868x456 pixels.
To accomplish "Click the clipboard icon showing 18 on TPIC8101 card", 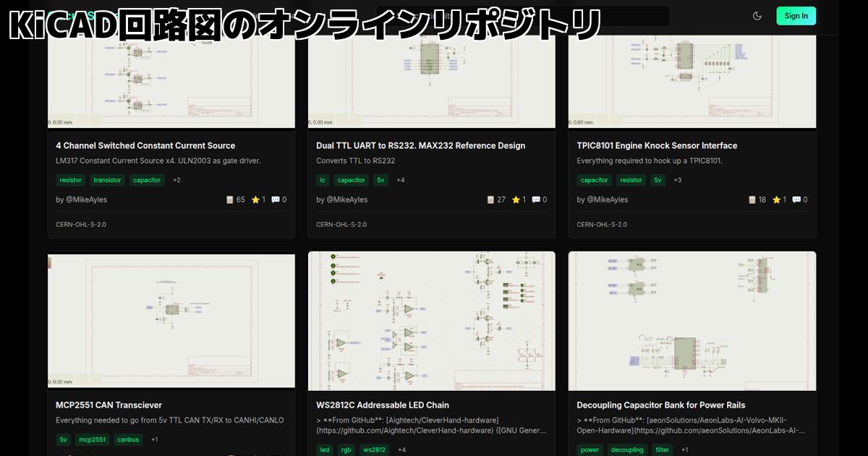I will 752,199.
